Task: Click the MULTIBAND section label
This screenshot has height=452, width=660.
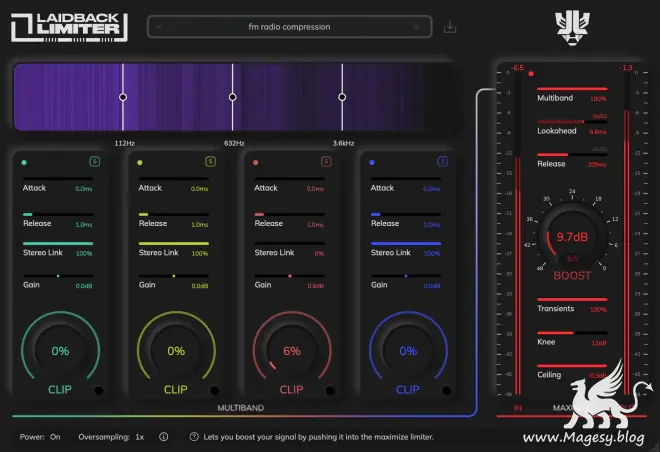Action: coord(241,408)
